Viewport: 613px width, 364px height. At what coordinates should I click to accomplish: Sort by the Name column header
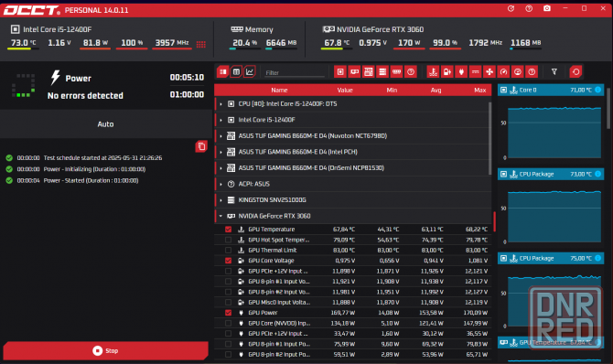279,90
